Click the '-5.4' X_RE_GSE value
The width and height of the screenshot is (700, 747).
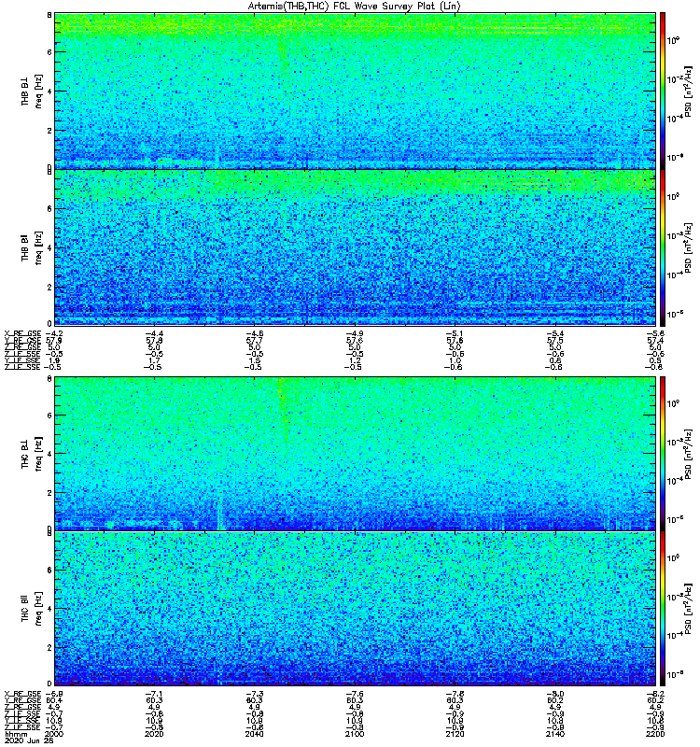click(x=555, y=333)
